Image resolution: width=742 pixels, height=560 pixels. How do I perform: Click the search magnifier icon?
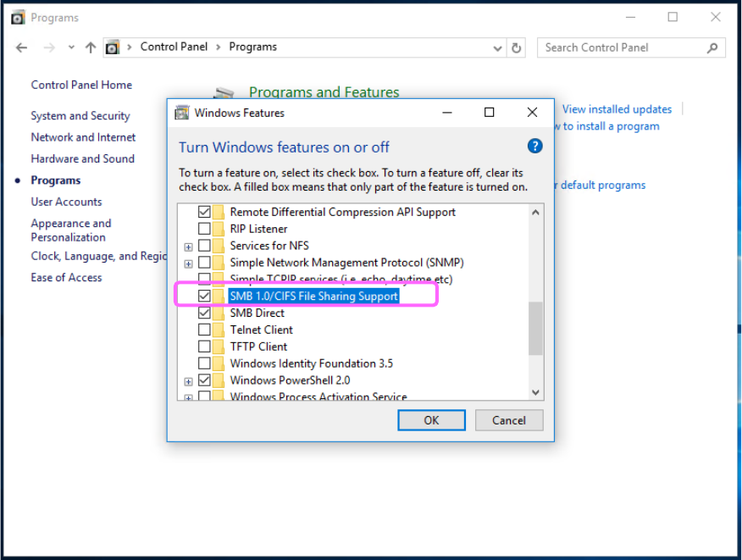(712, 47)
